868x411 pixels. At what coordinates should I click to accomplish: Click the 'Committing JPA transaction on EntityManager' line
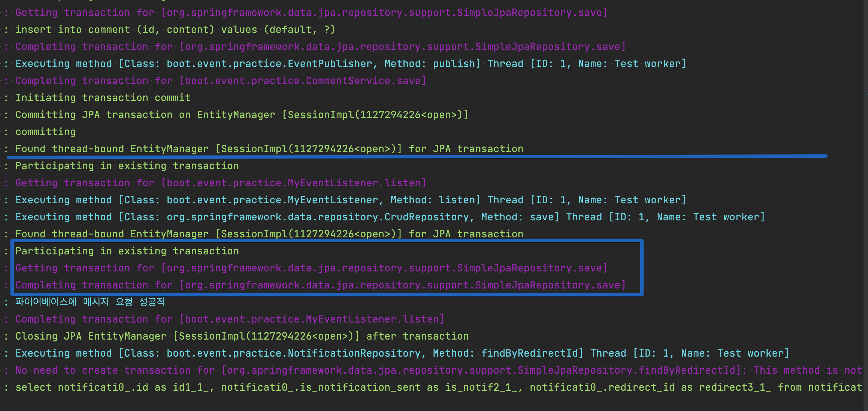pyautogui.click(x=241, y=115)
